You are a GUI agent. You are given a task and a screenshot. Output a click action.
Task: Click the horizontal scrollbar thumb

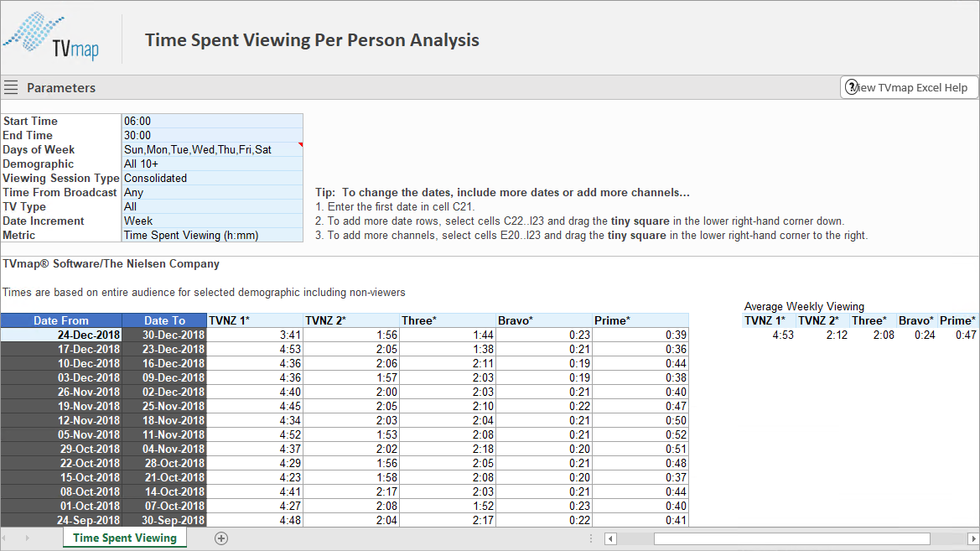point(792,538)
